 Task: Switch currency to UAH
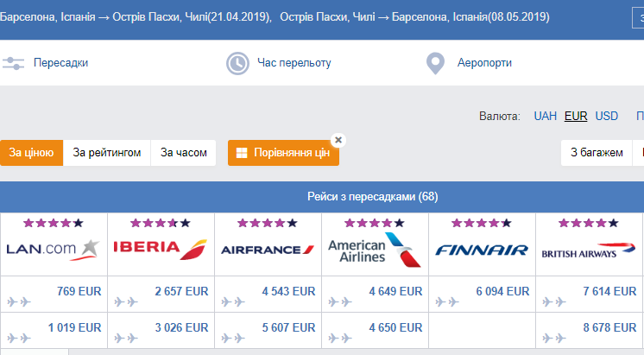pos(545,117)
